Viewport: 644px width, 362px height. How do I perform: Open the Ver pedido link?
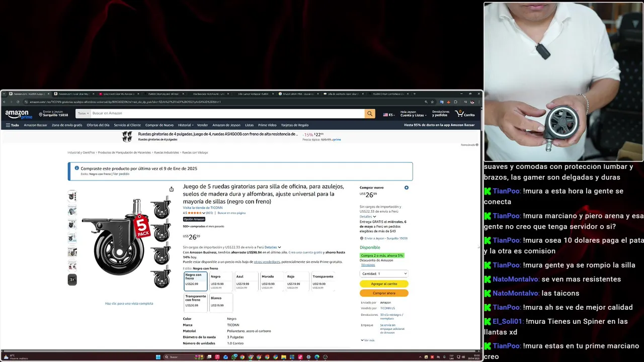tap(121, 174)
